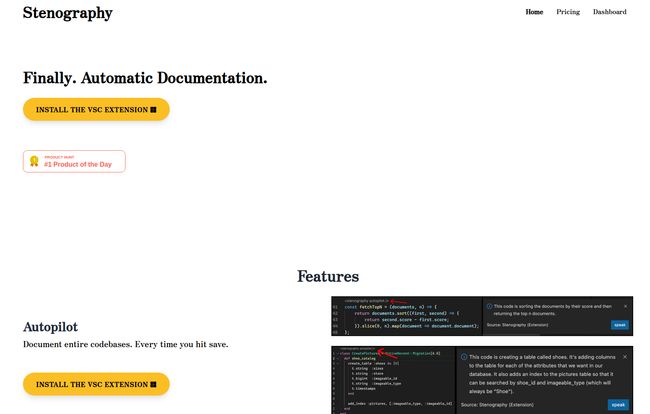The width and height of the screenshot is (650, 414).
Task: Open the Stenography logo link
Action: click(x=68, y=13)
